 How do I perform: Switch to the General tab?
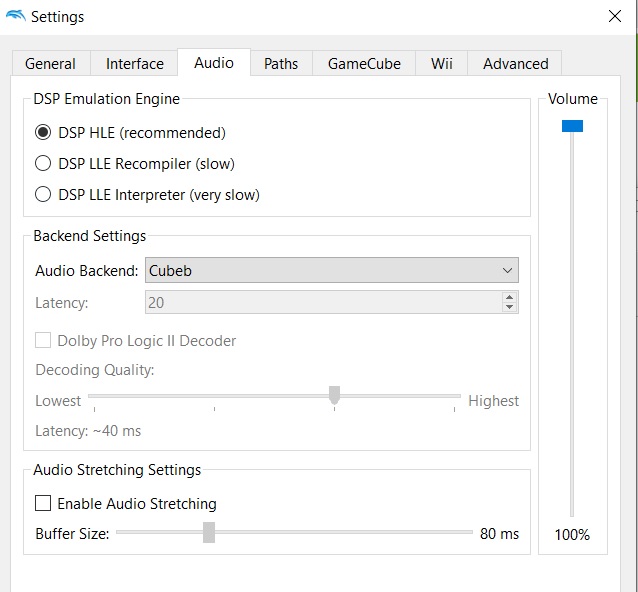coord(50,63)
